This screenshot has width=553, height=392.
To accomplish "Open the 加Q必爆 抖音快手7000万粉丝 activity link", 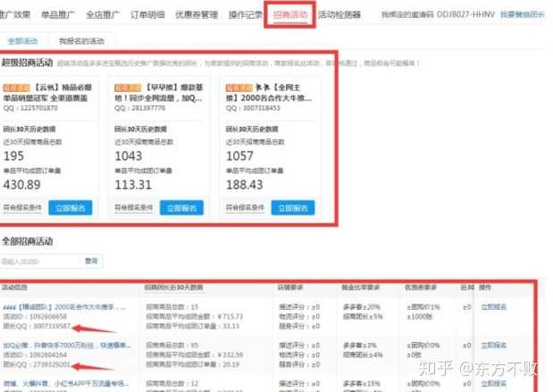I will 67,346.
